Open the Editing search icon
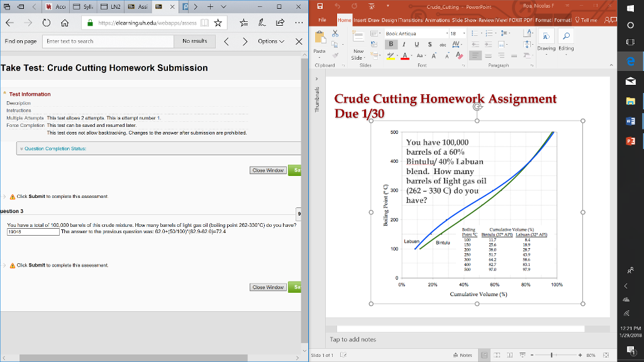 (566, 41)
